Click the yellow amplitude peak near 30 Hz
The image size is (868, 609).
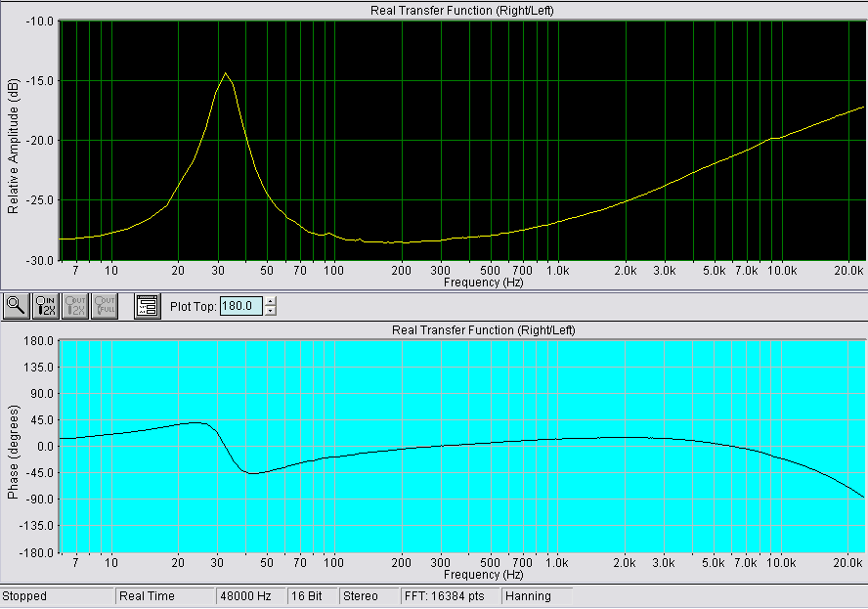225,73
